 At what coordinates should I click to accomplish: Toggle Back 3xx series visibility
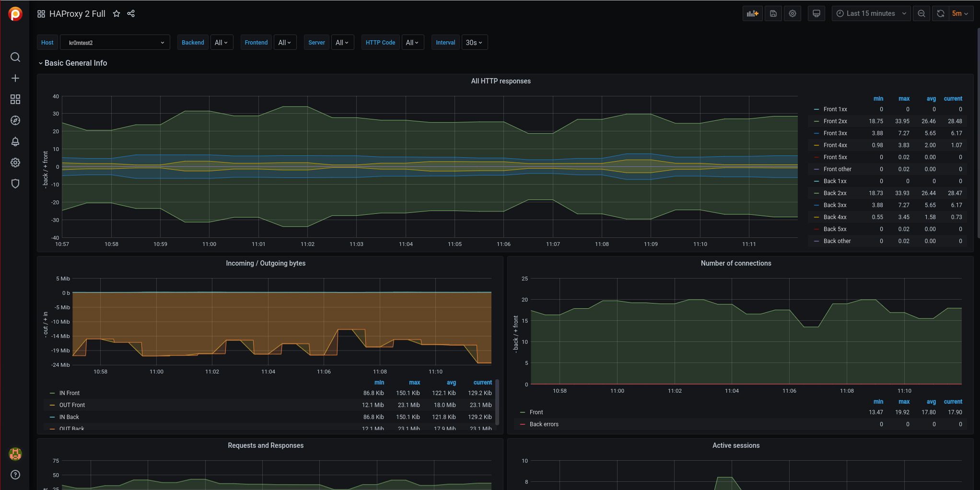pos(835,205)
